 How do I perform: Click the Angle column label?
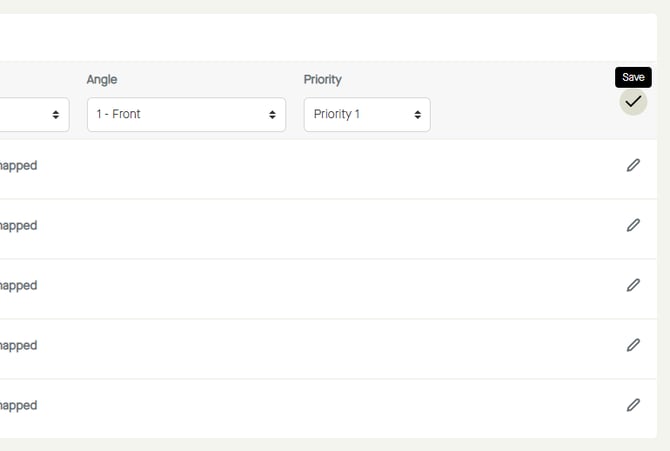pos(102,79)
